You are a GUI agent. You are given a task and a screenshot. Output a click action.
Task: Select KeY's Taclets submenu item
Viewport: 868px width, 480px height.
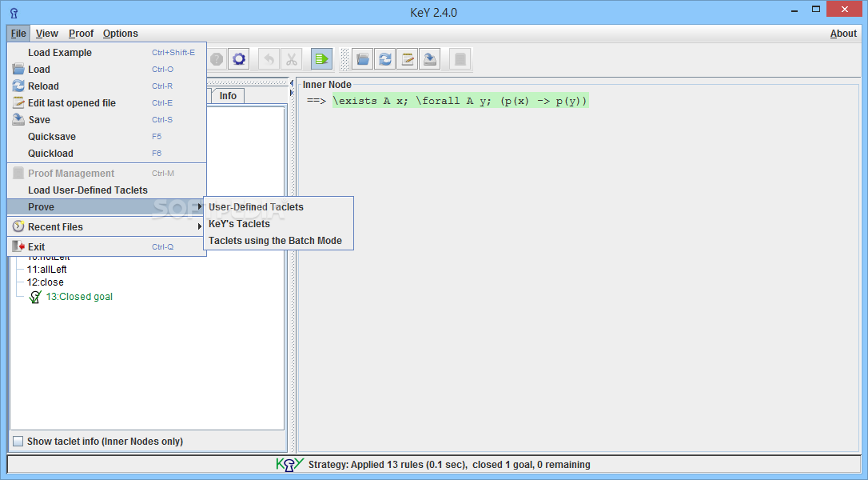point(278,224)
